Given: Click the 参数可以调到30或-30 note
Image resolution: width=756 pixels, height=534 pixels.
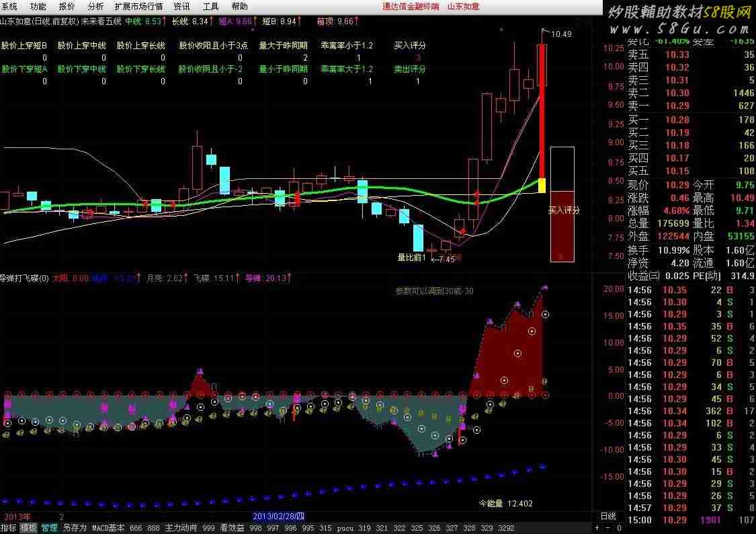Looking at the screenshot, I should (x=434, y=291).
